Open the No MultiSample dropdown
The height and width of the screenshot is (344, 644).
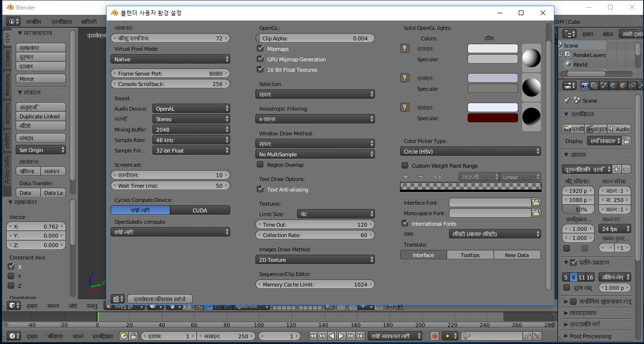(315, 154)
